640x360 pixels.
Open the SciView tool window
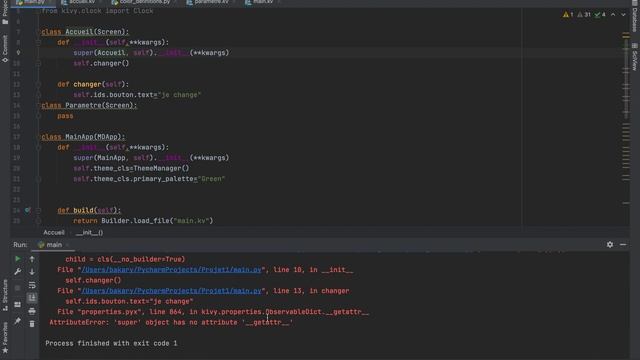[x=635, y=57]
